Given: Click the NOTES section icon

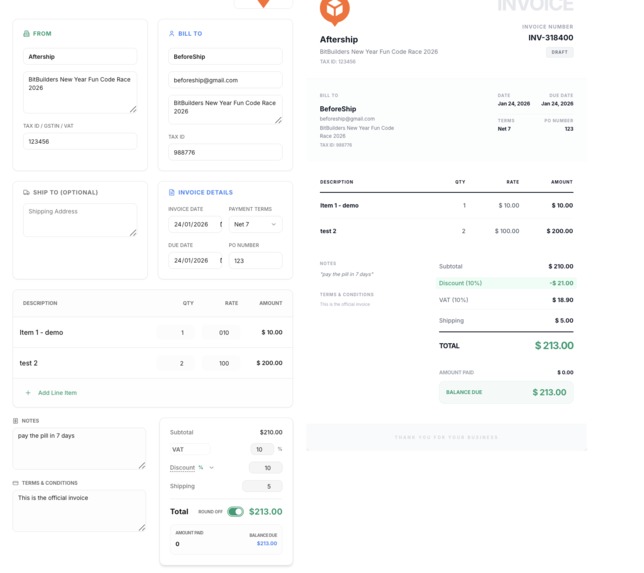Looking at the screenshot, I should click(16, 421).
